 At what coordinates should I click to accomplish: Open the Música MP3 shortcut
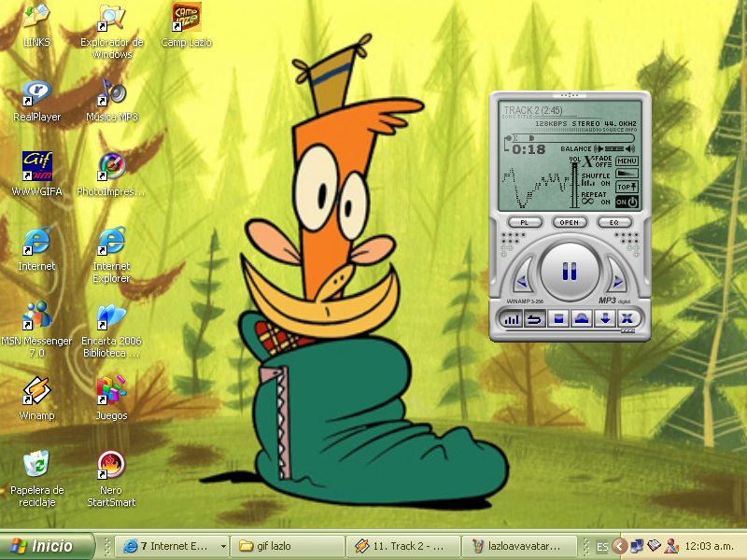pyautogui.click(x=111, y=101)
